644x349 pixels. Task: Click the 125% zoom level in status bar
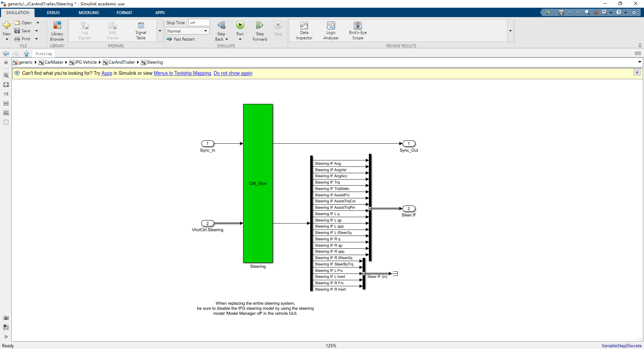331,346
